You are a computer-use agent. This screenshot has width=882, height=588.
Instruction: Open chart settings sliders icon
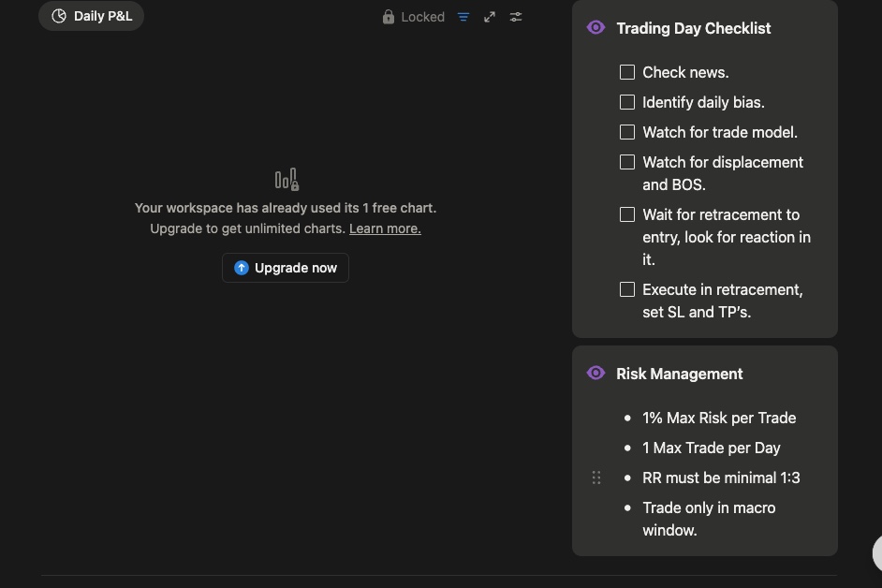click(x=516, y=17)
